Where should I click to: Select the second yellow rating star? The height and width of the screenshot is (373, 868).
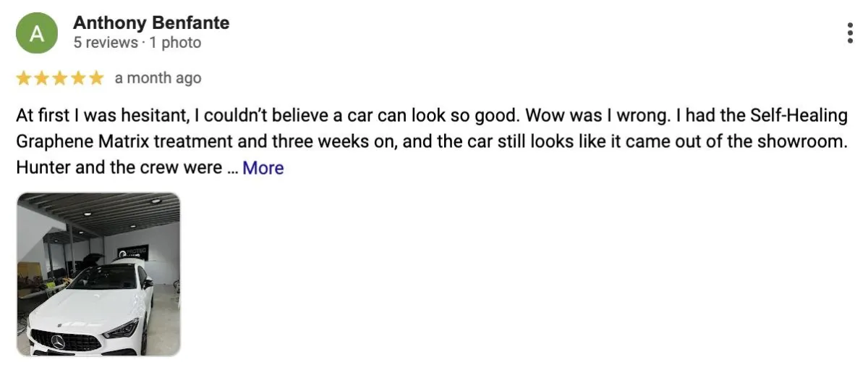coord(42,77)
